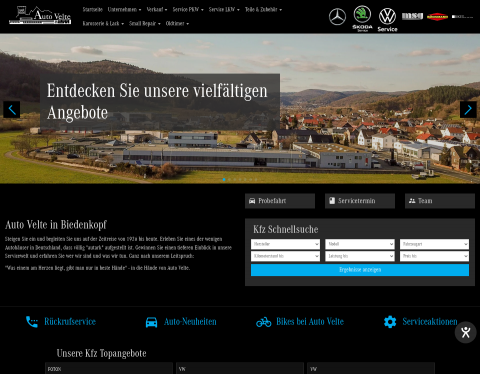
Task: Expand the Service PKW menu
Action: pyautogui.click(x=188, y=10)
